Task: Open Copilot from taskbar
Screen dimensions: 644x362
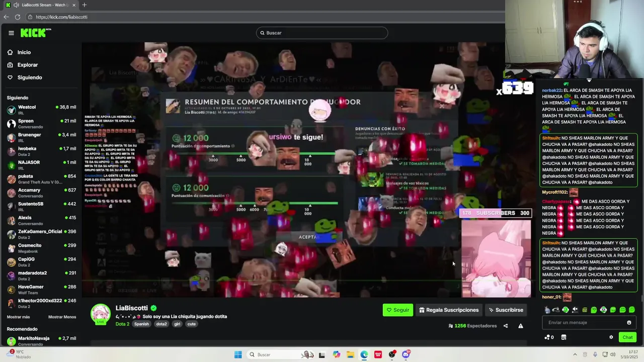Action: pos(336,354)
